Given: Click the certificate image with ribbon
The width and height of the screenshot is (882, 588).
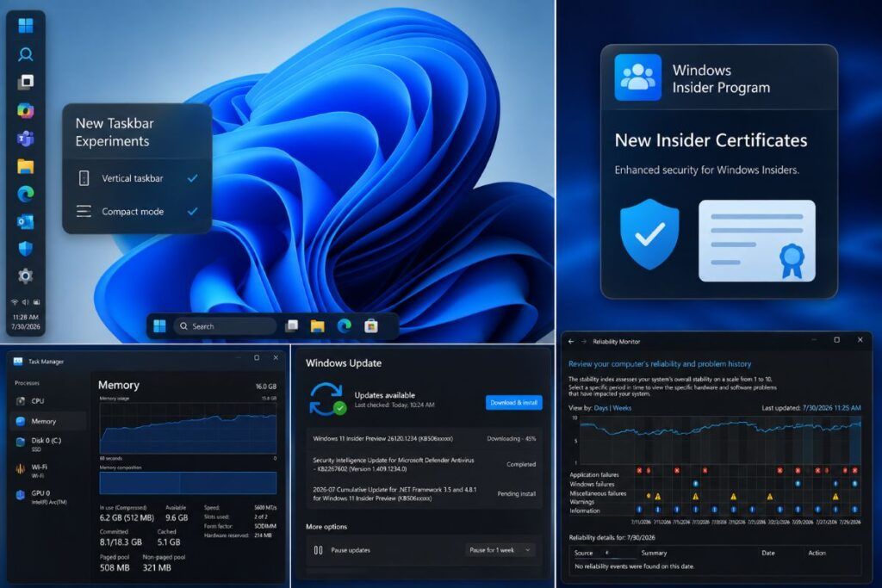Looking at the screenshot, I should [x=756, y=240].
